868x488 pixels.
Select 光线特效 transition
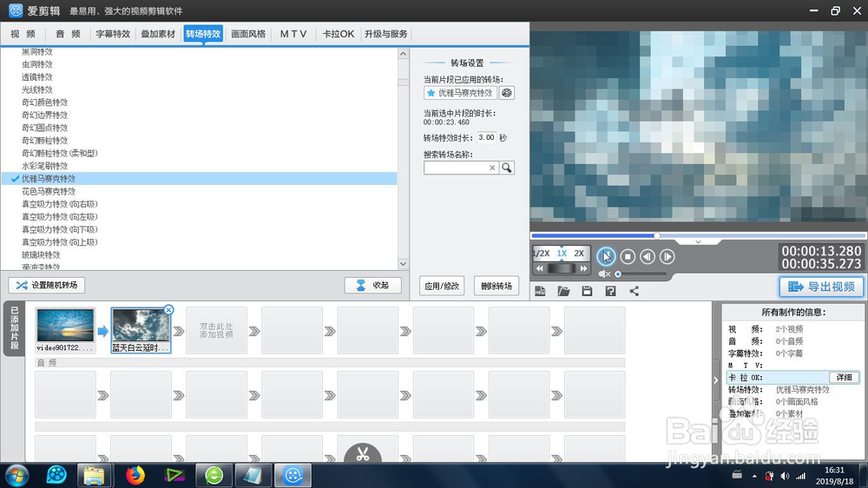click(x=37, y=89)
